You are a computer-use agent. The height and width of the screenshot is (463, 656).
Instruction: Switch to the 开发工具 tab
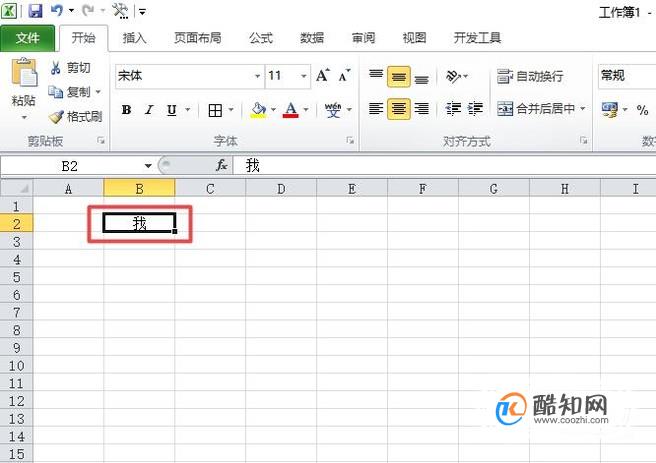477,38
